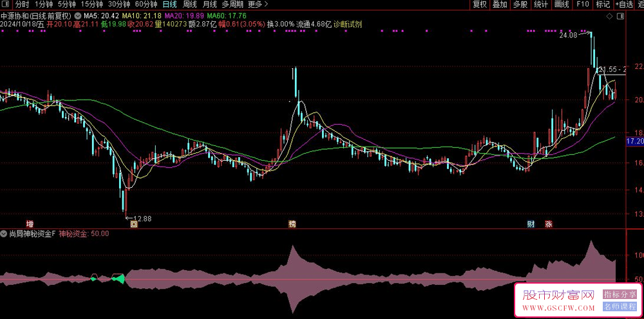Switch to the 30分钟 period
The width and height of the screenshot is (644, 319).
click(x=119, y=5)
